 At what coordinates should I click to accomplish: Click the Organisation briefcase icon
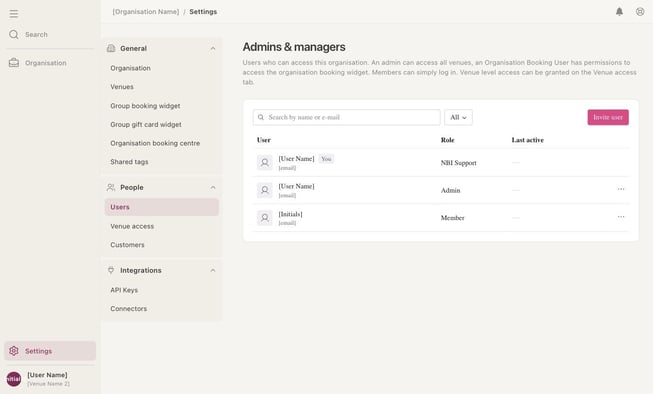(x=14, y=63)
